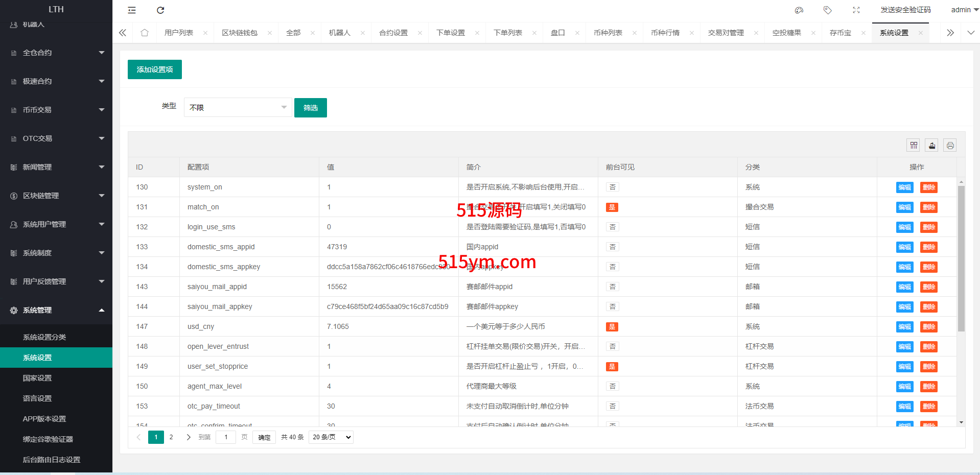Open 国家设置 in the sidebar
The image size is (980, 475).
click(37, 378)
